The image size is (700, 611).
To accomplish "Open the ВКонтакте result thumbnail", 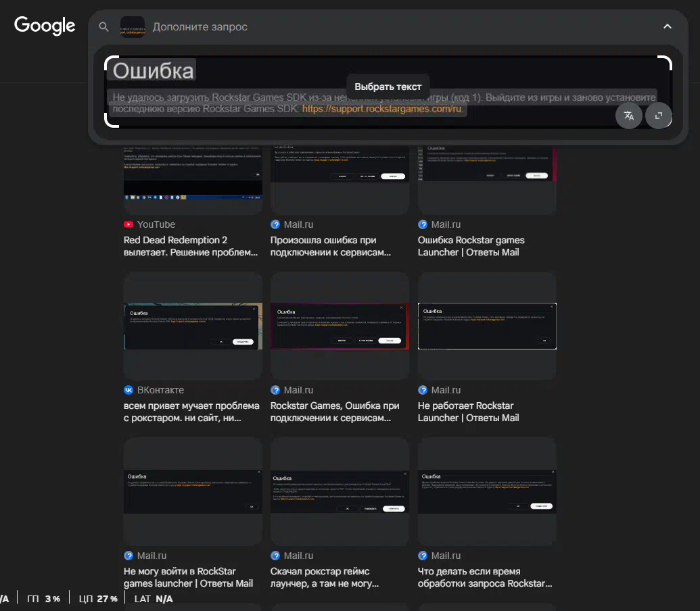I will (x=193, y=326).
